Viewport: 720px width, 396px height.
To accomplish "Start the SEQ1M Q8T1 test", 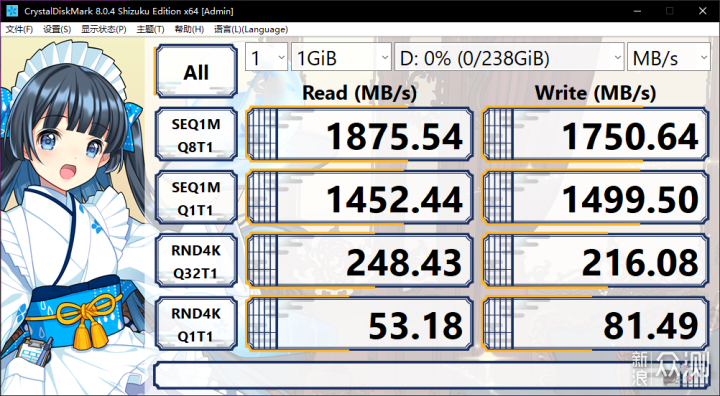I will [x=197, y=135].
